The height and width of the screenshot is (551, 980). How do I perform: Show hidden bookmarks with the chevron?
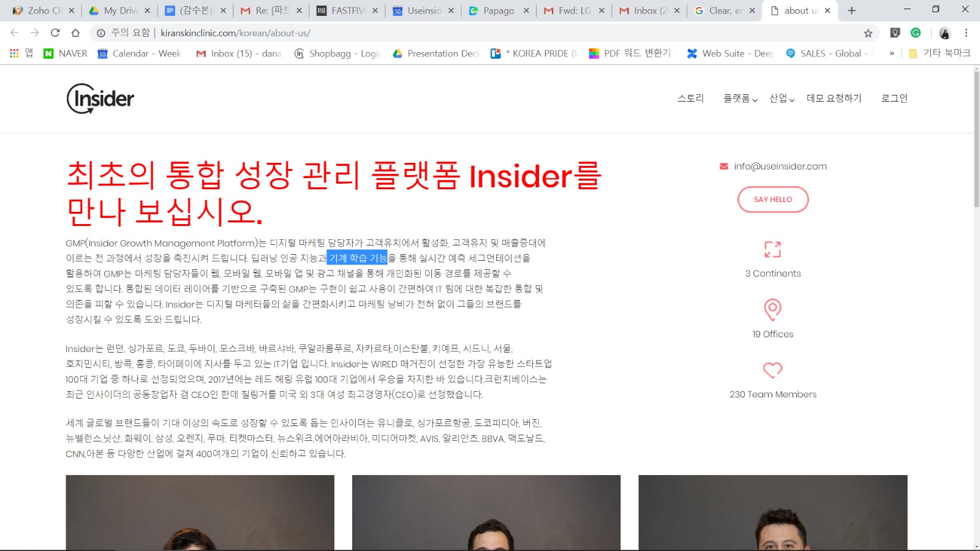click(x=892, y=53)
